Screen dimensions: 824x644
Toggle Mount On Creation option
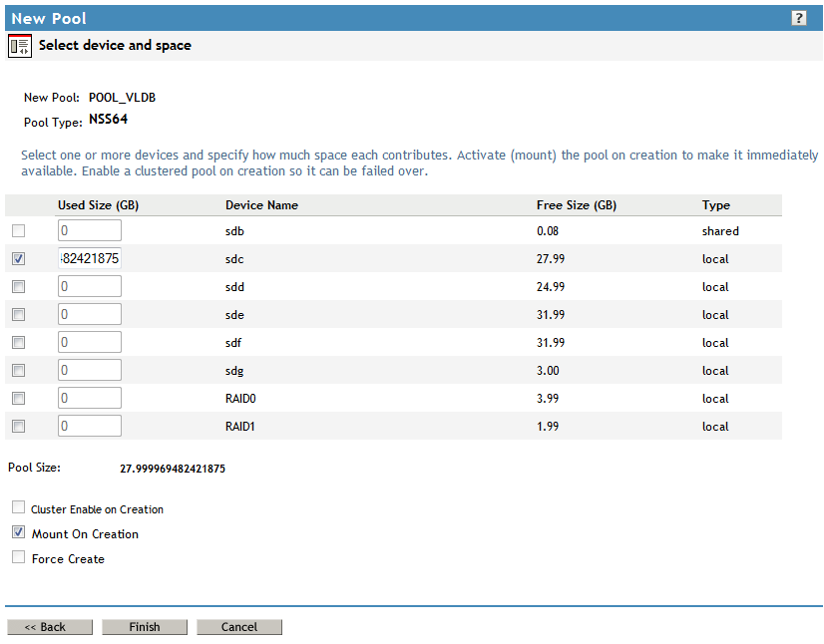(18, 532)
